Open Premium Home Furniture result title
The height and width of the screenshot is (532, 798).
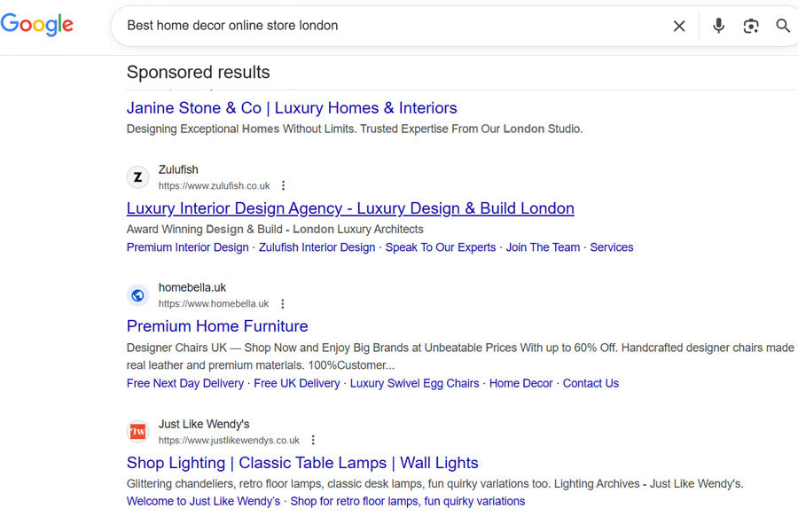(217, 325)
